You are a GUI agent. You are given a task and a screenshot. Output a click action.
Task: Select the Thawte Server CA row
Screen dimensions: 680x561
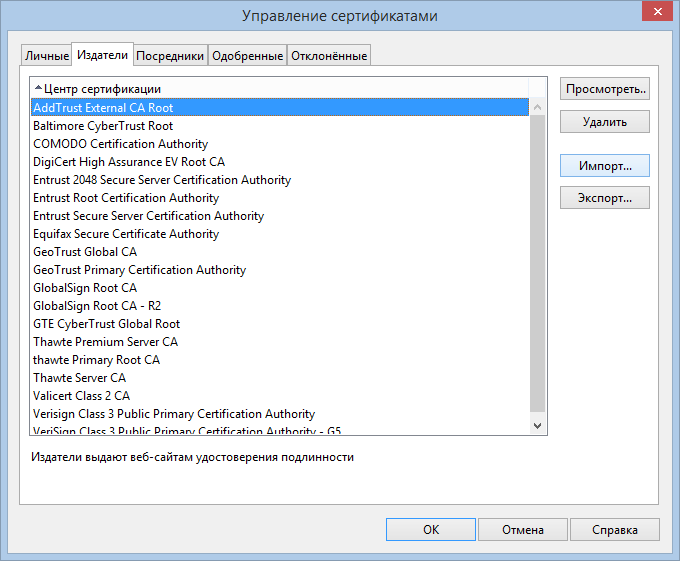pyautogui.click(x=280, y=378)
